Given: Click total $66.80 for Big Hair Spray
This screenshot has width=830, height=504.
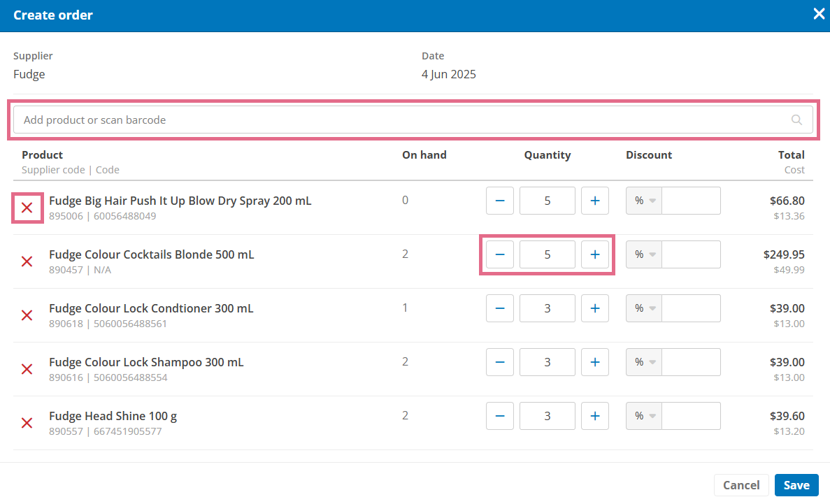Looking at the screenshot, I should click(787, 201).
